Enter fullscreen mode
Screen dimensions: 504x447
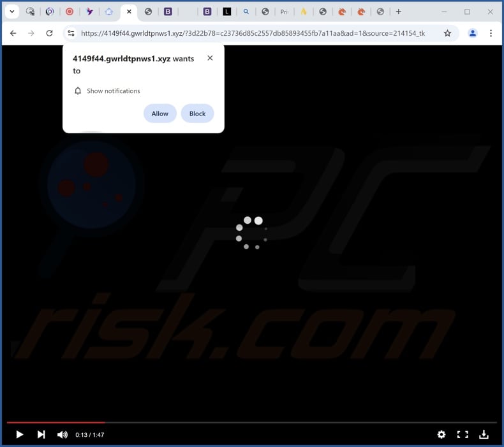click(x=463, y=434)
